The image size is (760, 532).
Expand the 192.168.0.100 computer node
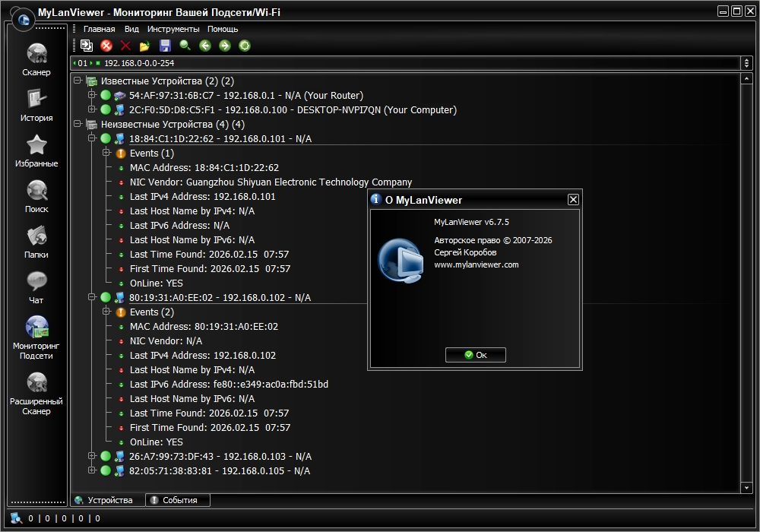pyautogui.click(x=92, y=109)
